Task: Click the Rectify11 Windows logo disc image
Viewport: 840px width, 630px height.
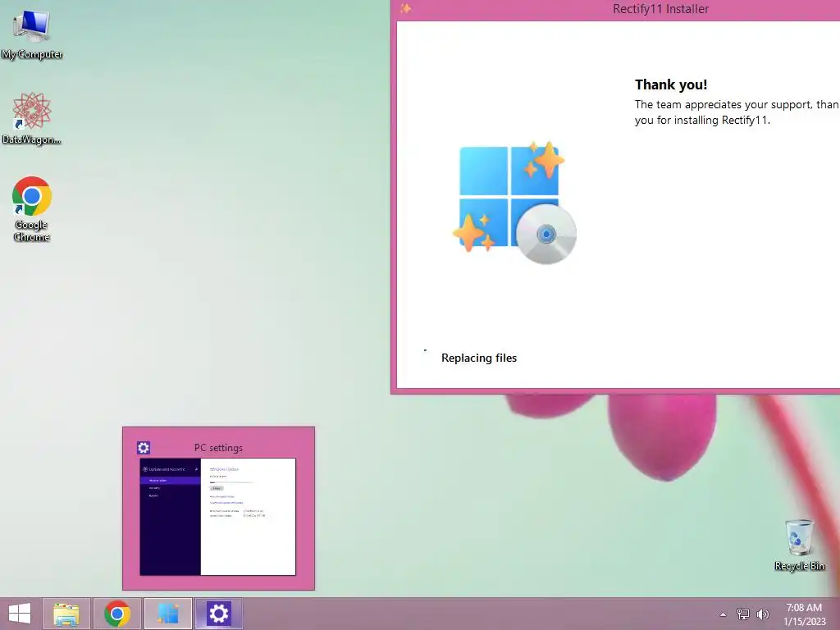Action: click(514, 203)
